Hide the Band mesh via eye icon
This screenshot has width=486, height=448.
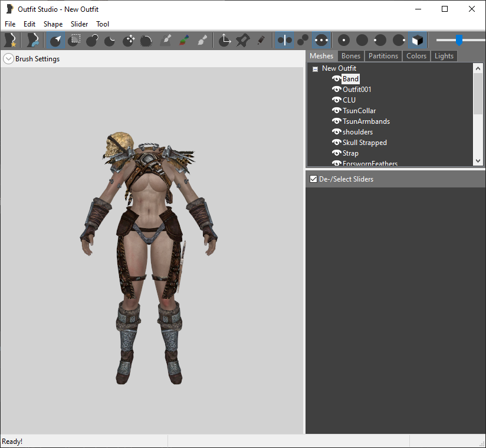(x=336, y=78)
